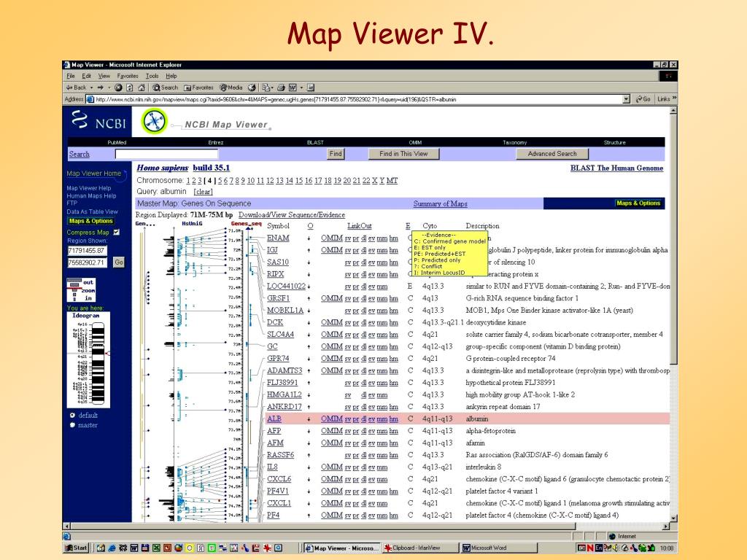Select the default radio option

(72, 415)
